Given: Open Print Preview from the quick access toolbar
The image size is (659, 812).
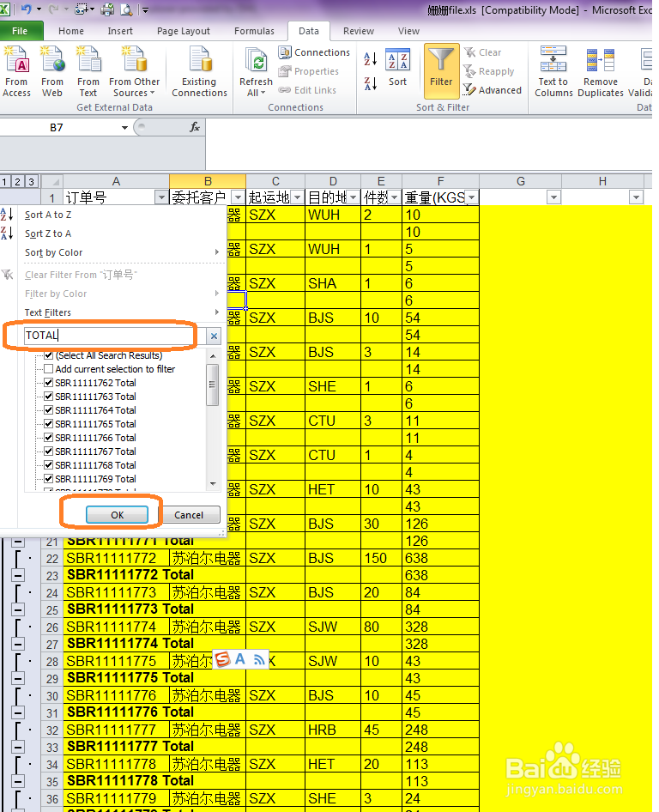Looking at the screenshot, I should click(x=126, y=9).
